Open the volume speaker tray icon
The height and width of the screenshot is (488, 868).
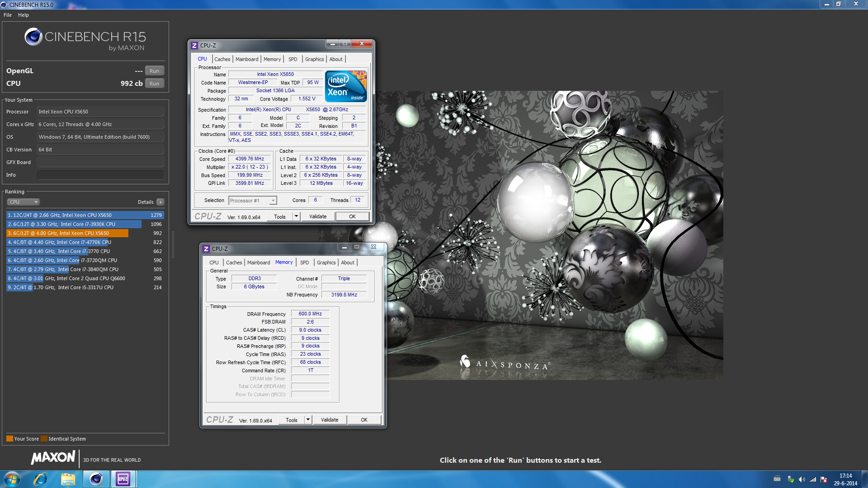(802, 479)
